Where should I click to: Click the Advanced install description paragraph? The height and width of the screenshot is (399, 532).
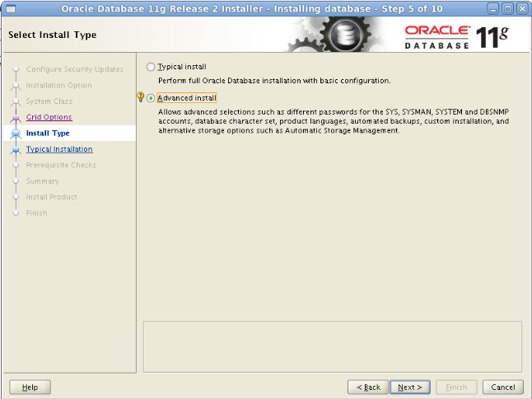click(x=334, y=121)
